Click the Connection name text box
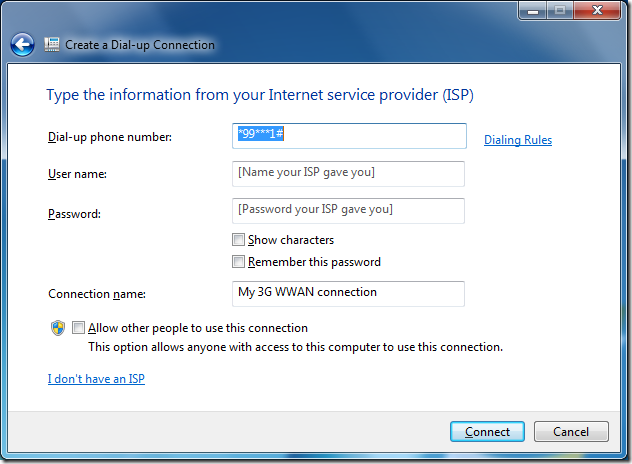The image size is (632, 464). point(348,294)
